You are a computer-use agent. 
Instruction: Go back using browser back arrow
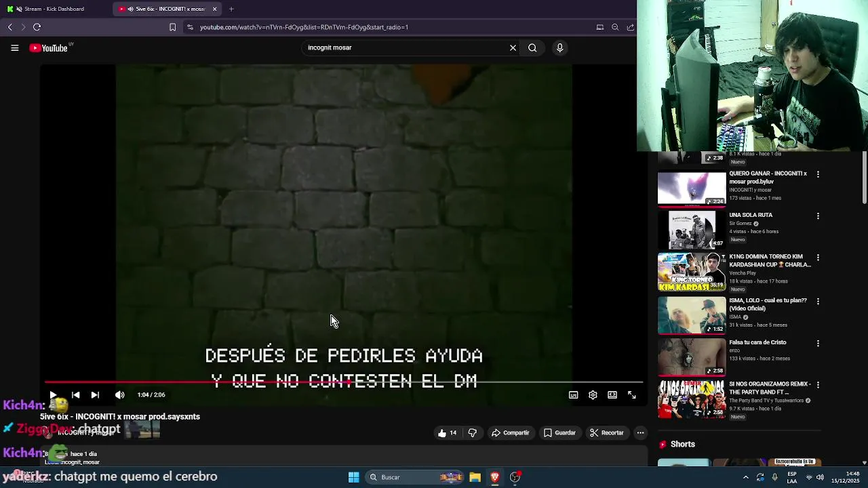click(x=10, y=27)
